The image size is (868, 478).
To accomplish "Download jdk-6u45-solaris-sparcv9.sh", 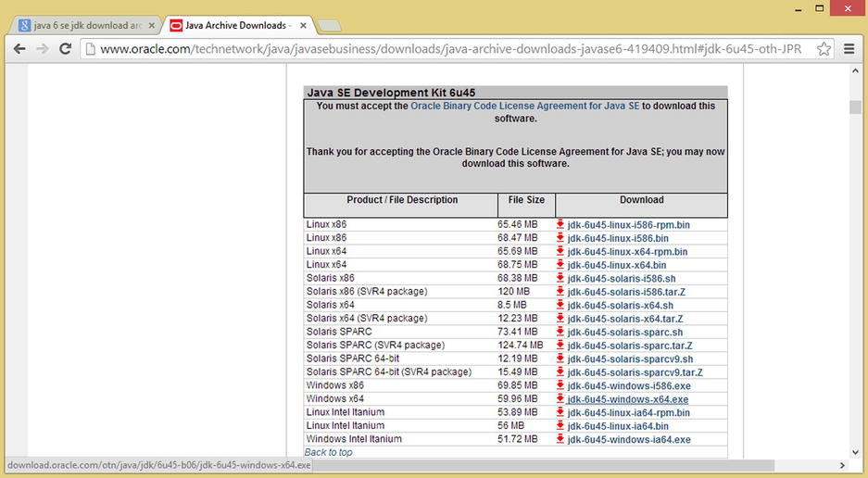I will click(x=630, y=358).
